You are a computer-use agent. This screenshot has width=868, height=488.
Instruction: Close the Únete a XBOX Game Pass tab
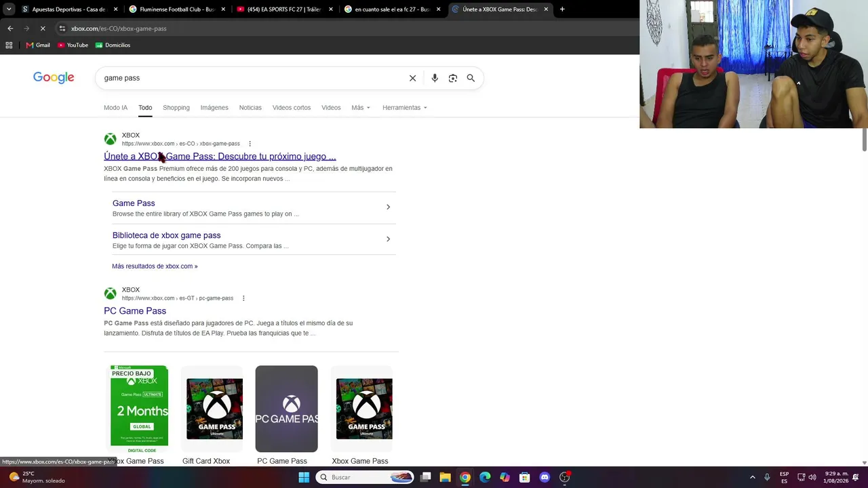coord(546,9)
